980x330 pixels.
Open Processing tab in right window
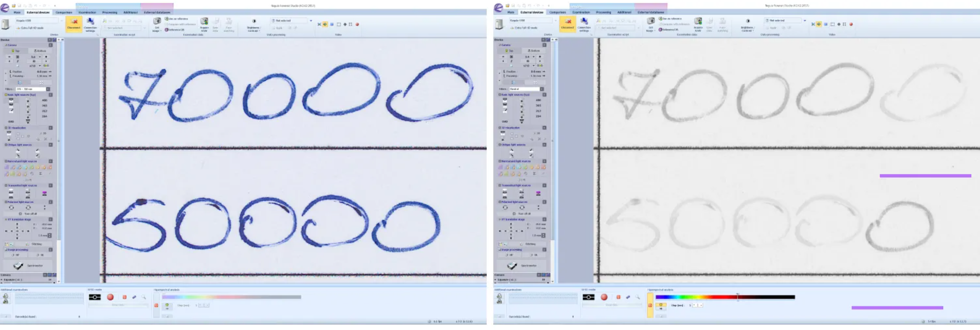click(603, 12)
